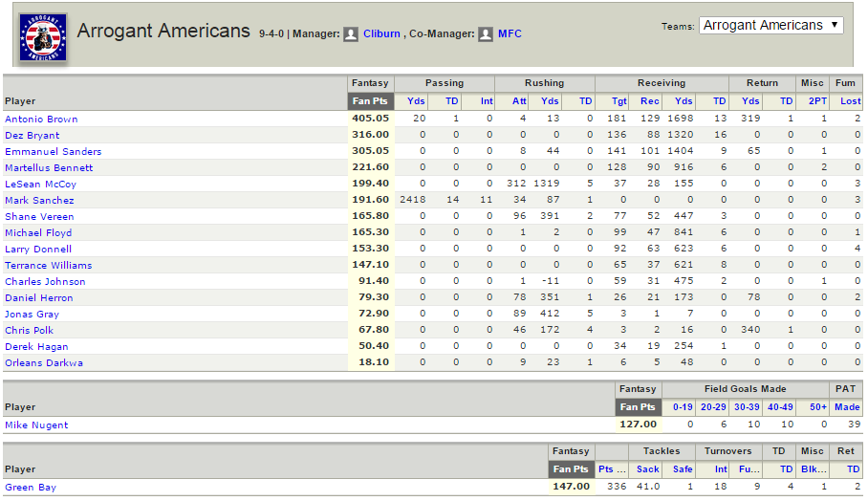This screenshot has width=868, height=501.
Task: Open Daniel Herron player page
Action: click(x=39, y=298)
